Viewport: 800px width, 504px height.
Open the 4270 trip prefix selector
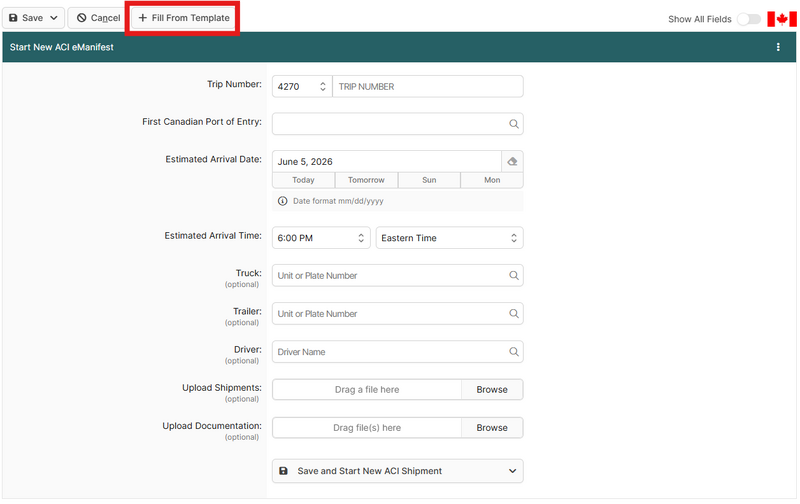pyautogui.click(x=302, y=87)
